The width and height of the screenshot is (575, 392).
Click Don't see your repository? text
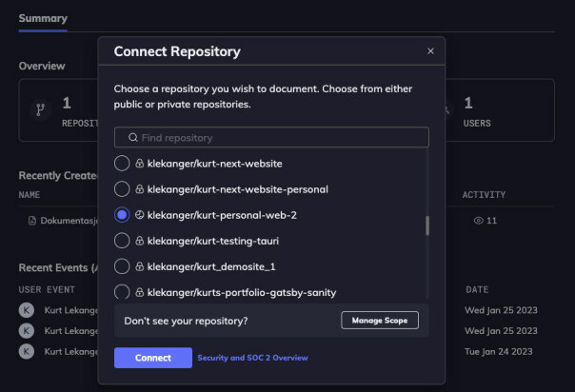(186, 321)
